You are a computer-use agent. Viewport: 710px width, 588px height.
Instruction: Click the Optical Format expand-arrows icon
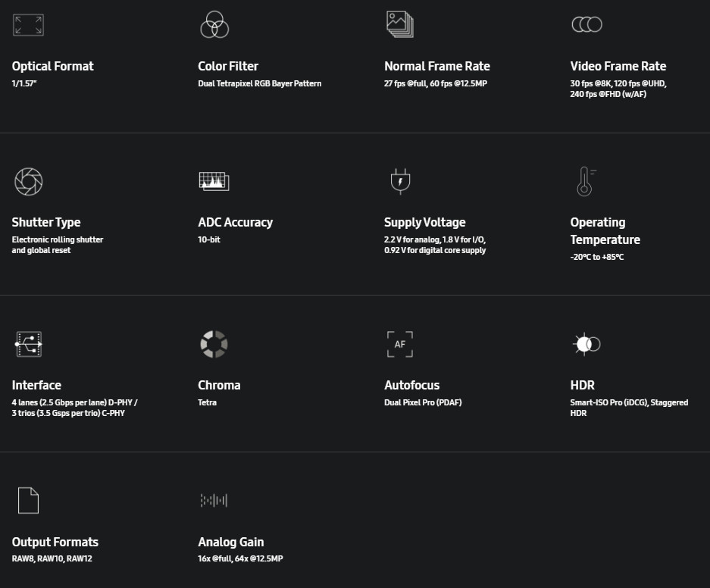(x=29, y=25)
